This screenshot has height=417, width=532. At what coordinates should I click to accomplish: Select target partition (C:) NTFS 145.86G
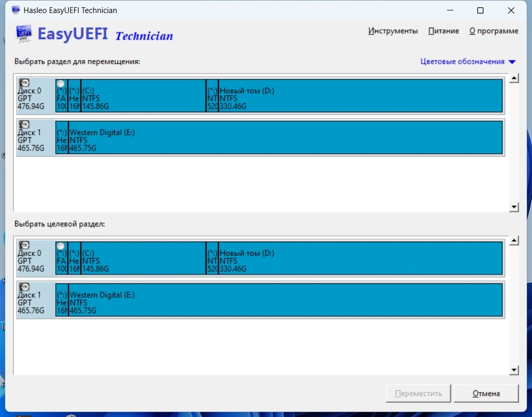click(x=143, y=258)
